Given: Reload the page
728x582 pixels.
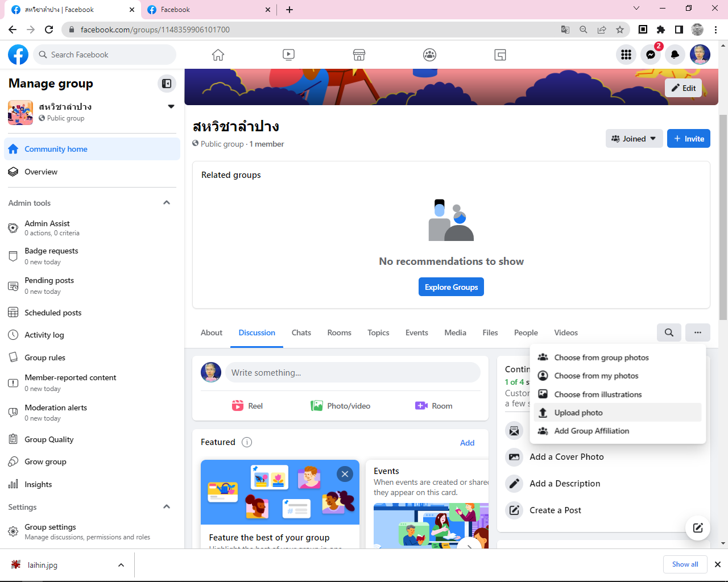Looking at the screenshot, I should tap(49, 30).
